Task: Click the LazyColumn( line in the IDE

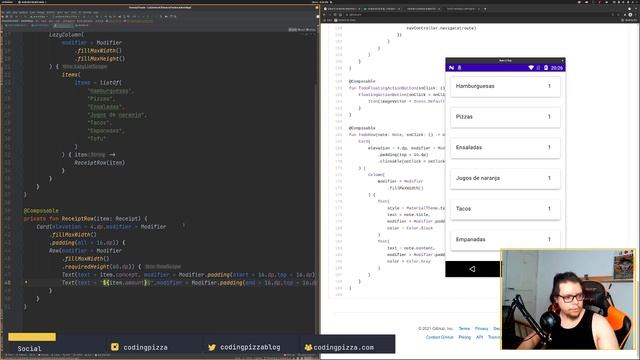Action: (67, 35)
